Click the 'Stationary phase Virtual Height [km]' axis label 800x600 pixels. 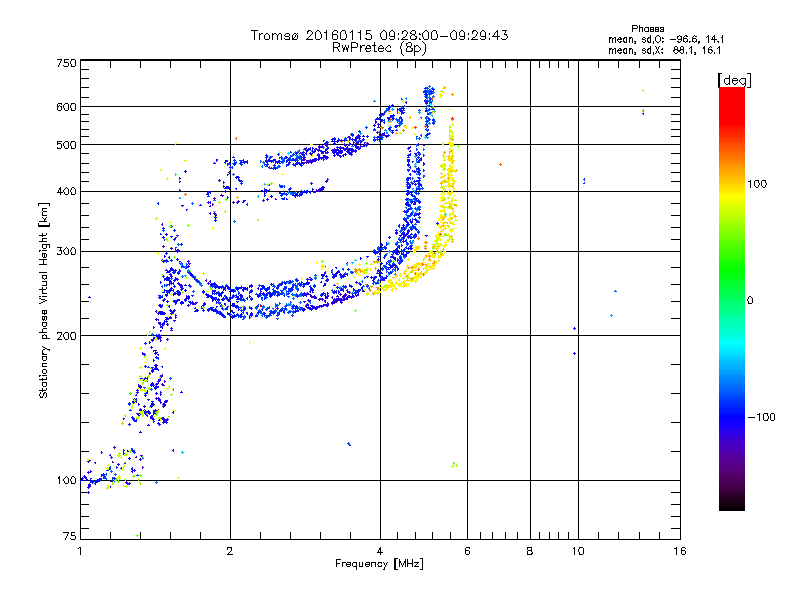click(44, 301)
